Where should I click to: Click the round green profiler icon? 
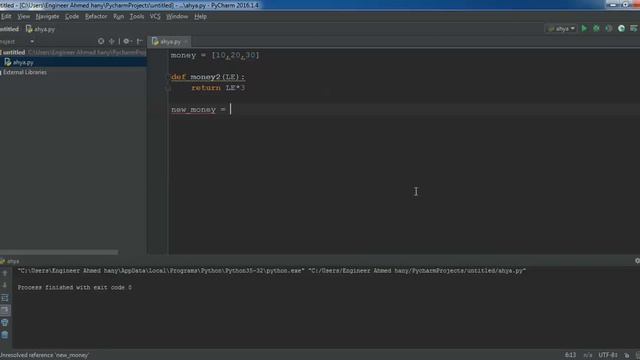[x=621, y=29]
